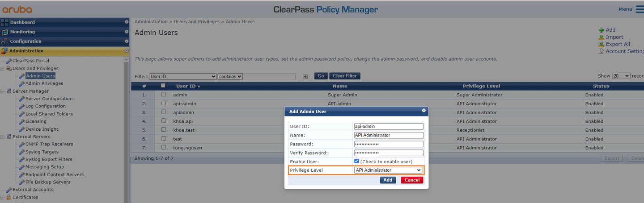This screenshot has height=203, width=644.
Task: Open the hamburger Menu icon at top right
Action: [x=640, y=9]
